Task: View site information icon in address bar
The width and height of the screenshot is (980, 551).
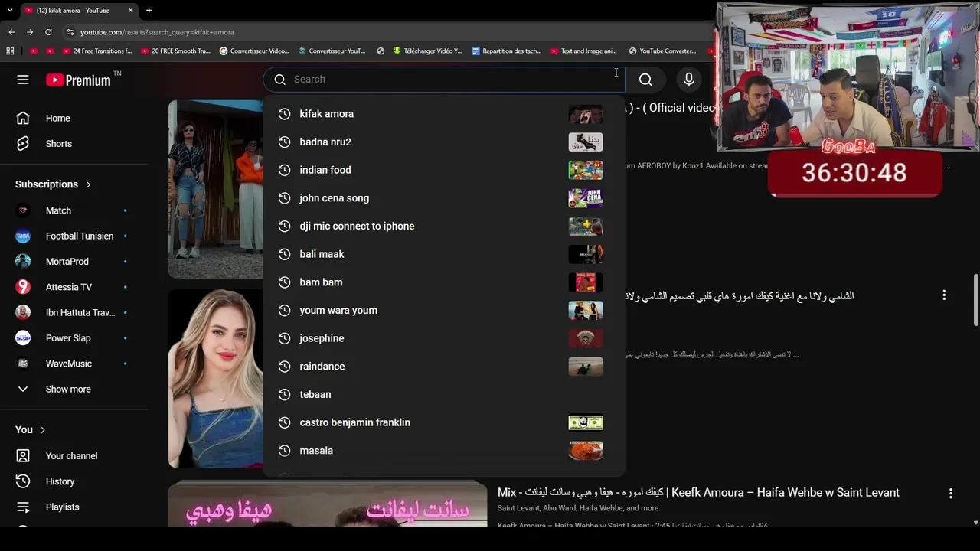Action: point(70,32)
